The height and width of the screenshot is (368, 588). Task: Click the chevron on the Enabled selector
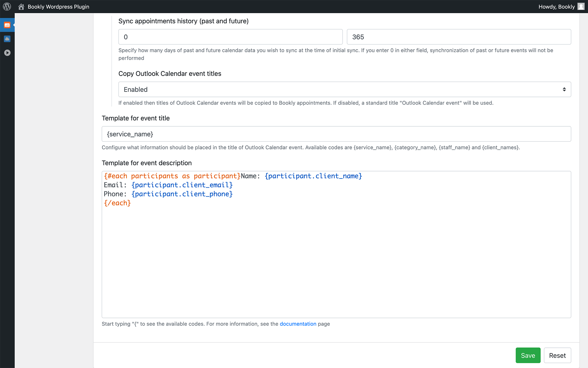pos(564,89)
